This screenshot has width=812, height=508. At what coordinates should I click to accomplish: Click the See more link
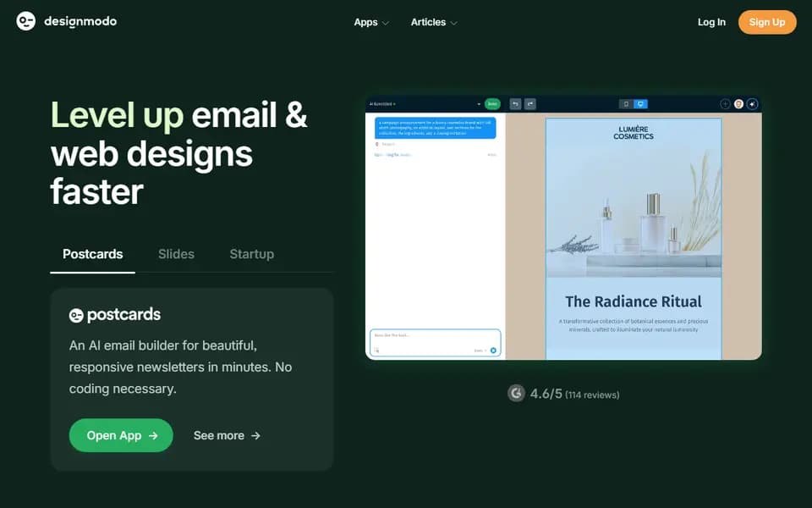pos(227,435)
